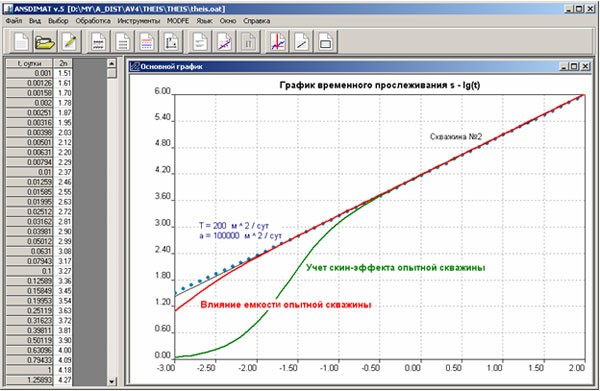The width and height of the screenshot is (600, 391).
Task: Click the pencil edit document icon
Action: coord(69,42)
